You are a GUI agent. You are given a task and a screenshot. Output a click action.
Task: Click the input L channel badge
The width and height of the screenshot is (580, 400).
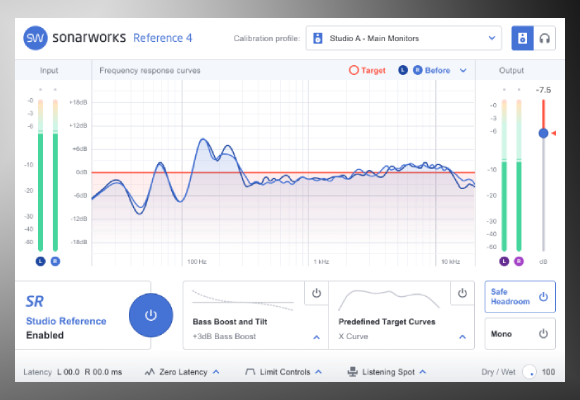point(40,261)
